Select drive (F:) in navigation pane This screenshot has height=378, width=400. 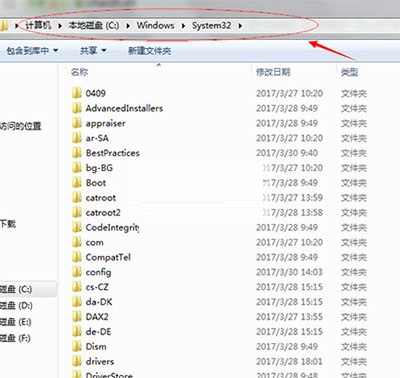tap(15, 338)
